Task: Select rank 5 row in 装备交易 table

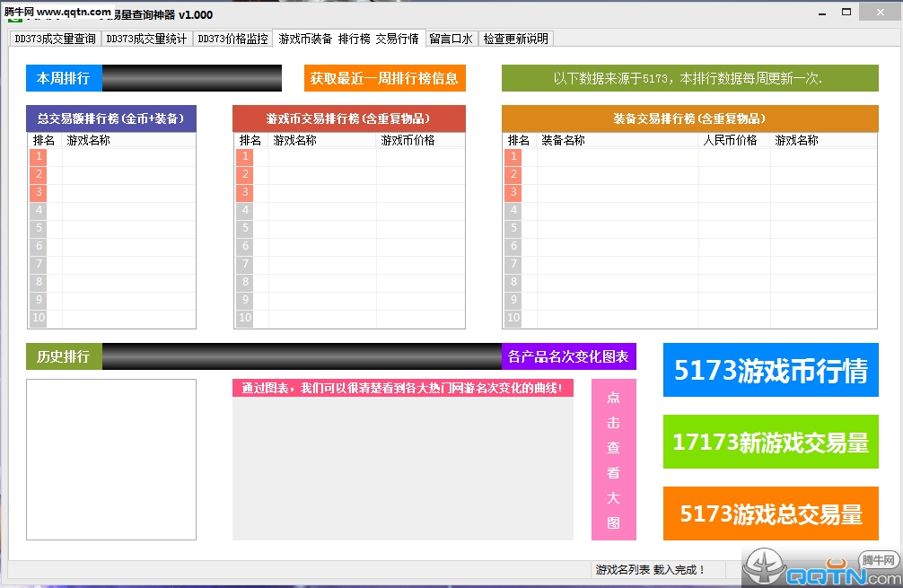Action: pyautogui.click(x=690, y=228)
